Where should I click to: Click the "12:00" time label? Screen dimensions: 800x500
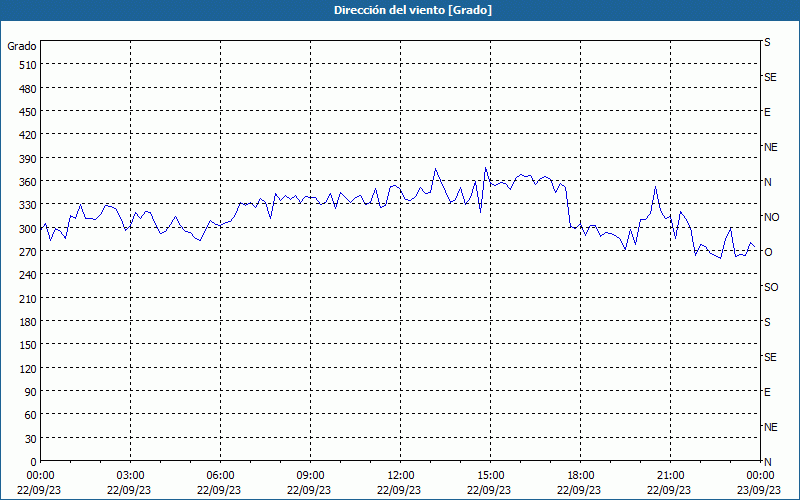click(x=401, y=476)
